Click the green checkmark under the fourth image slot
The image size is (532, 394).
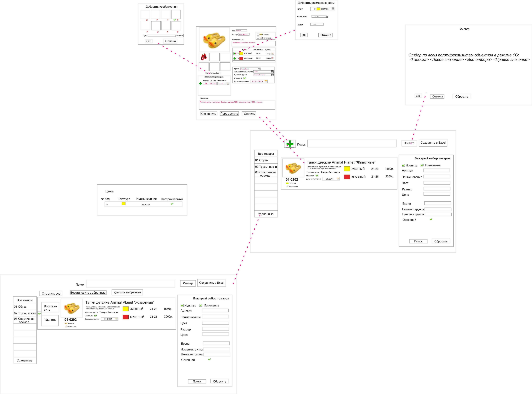[175, 20]
